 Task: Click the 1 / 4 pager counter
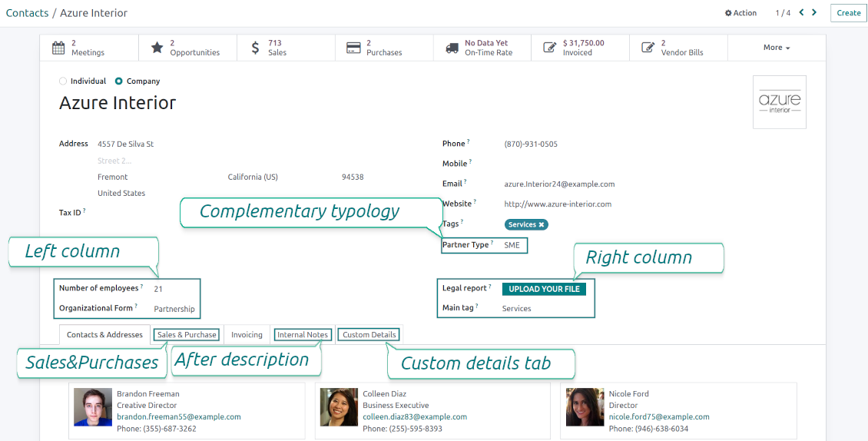click(x=783, y=13)
